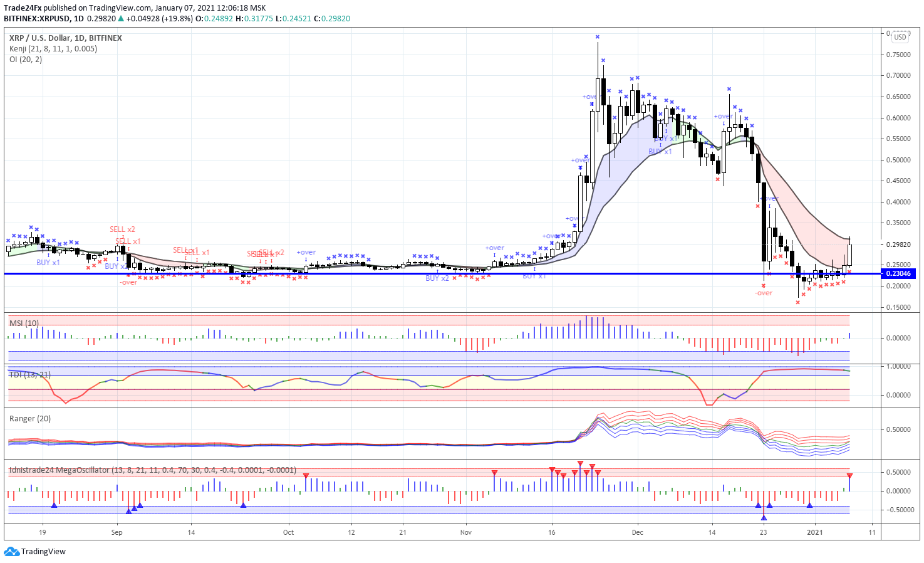The image size is (924, 563).
Task: Click the Nov label on the time axis
Action: (x=465, y=532)
